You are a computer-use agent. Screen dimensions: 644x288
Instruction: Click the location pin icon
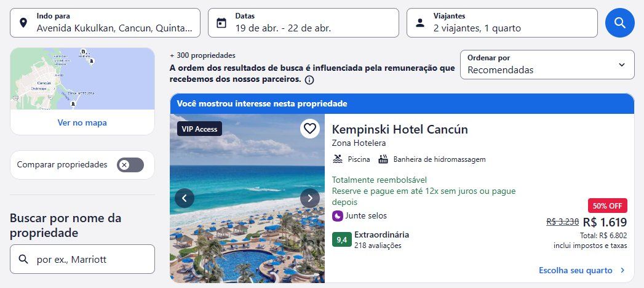tap(23, 23)
